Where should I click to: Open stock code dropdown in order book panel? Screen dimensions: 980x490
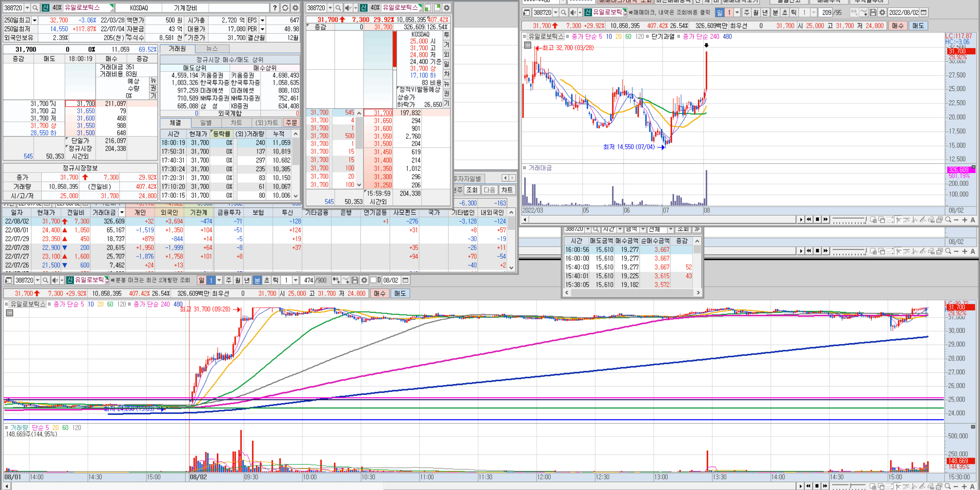(330, 8)
